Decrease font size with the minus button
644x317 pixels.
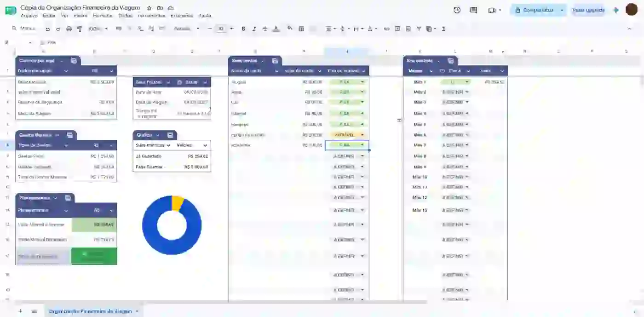tap(210, 29)
